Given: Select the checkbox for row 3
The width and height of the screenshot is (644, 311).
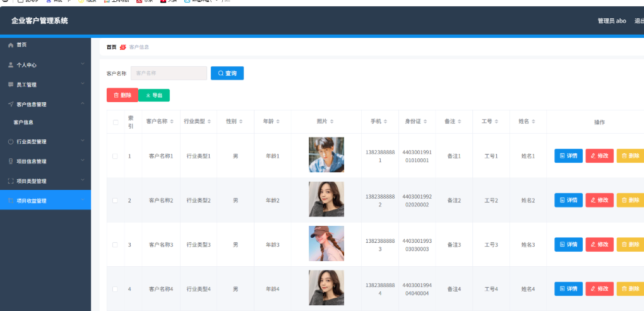Looking at the screenshot, I should [115, 245].
